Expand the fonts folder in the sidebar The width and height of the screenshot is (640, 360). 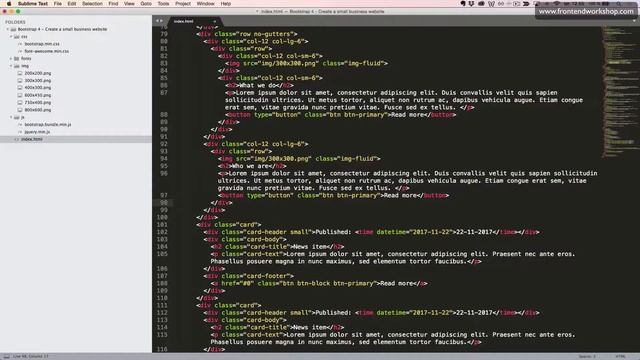pyautogui.click(x=11, y=58)
